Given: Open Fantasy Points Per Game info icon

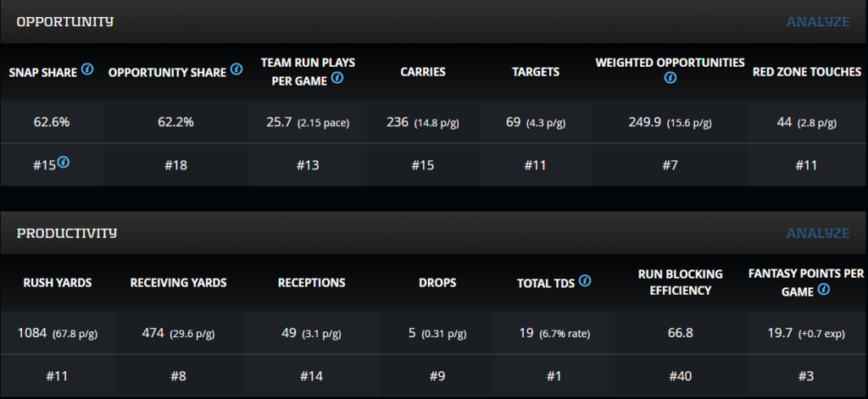Looking at the screenshot, I should [823, 290].
